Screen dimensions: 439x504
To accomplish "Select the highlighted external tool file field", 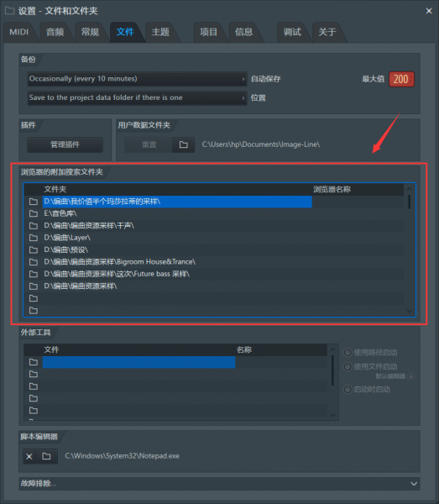I will [138, 362].
